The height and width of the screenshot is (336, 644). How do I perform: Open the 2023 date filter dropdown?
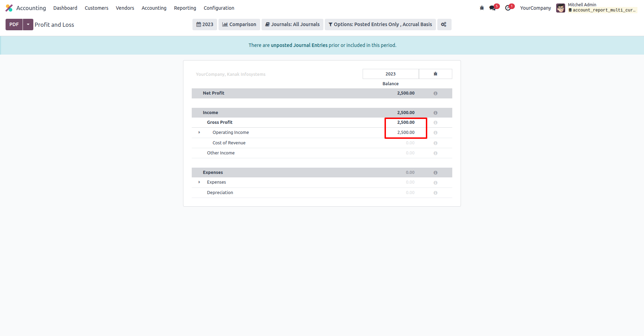point(205,24)
